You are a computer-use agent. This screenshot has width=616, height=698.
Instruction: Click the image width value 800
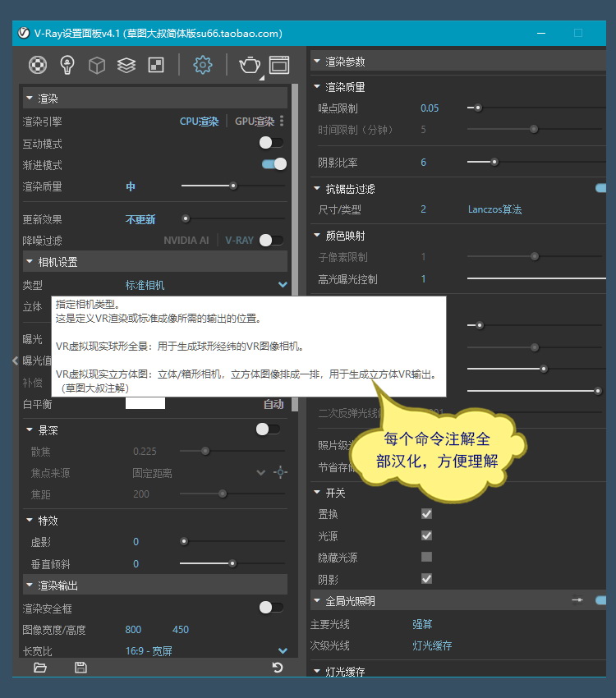pos(133,630)
